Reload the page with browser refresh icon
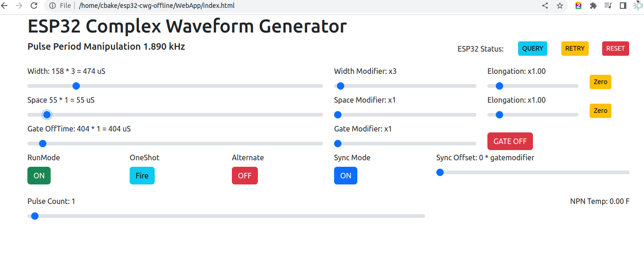644x269 pixels. (x=34, y=6)
